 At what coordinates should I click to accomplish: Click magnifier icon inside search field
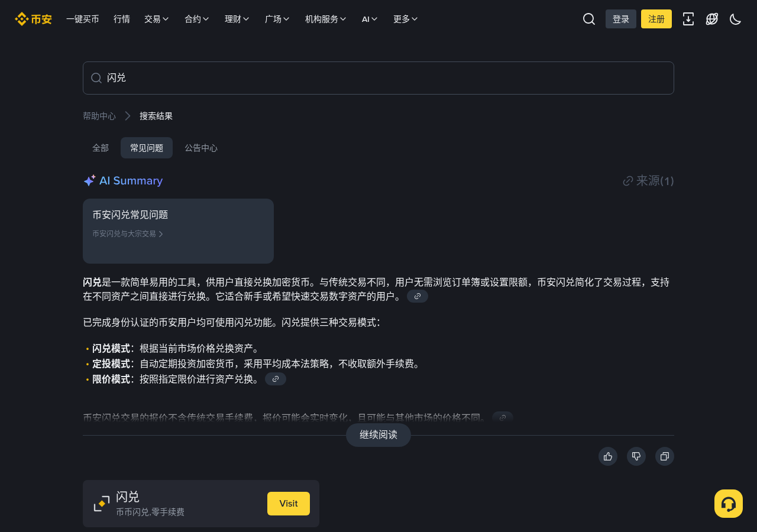[96, 78]
